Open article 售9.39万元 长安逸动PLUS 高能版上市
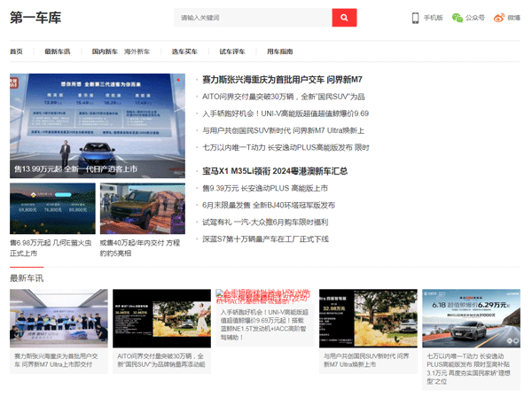 click(x=265, y=188)
